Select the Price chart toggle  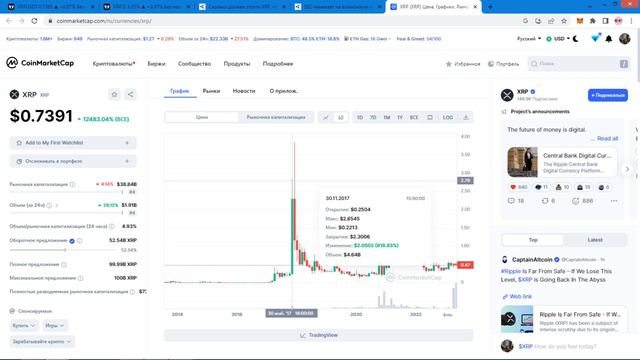tap(202, 117)
